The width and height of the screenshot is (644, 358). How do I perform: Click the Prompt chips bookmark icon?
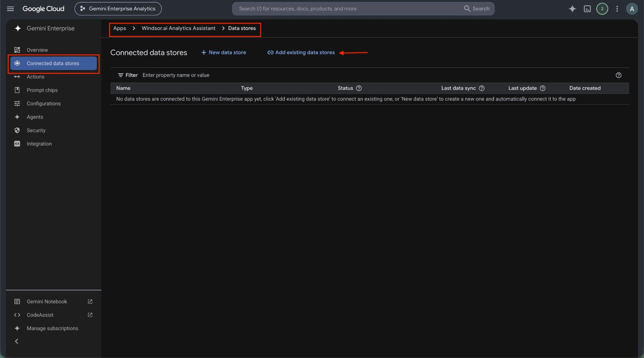pyautogui.click(x=17, y=90)
